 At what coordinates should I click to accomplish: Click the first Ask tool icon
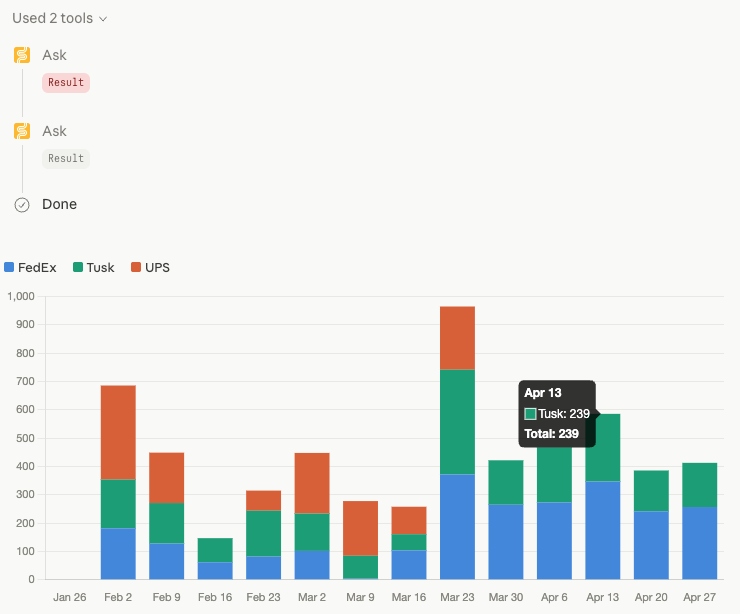pyautogui.click(x=22, y=55)
